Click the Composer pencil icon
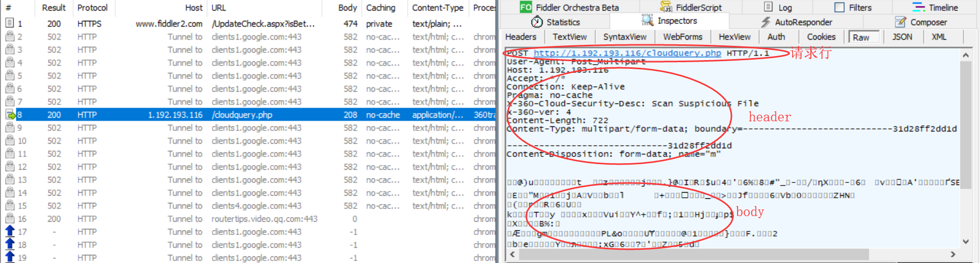The width and height of the screenshot is (980, 263). [x=900, y=22]
